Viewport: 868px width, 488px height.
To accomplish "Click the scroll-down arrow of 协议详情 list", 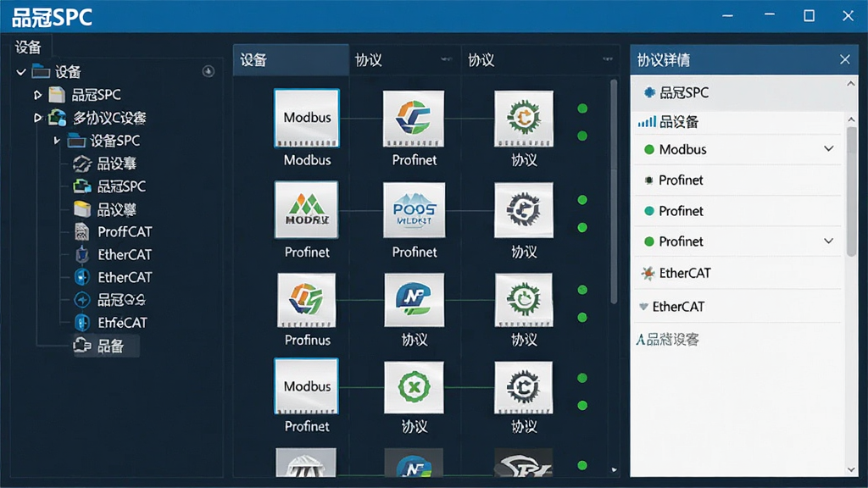I will pos(851,469).
